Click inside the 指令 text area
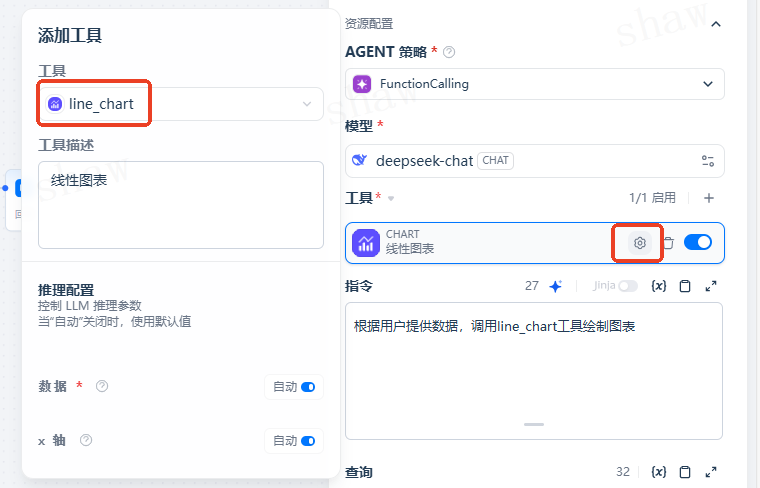Viewport: 760px width, 488px height. click(x=534, y=371)
